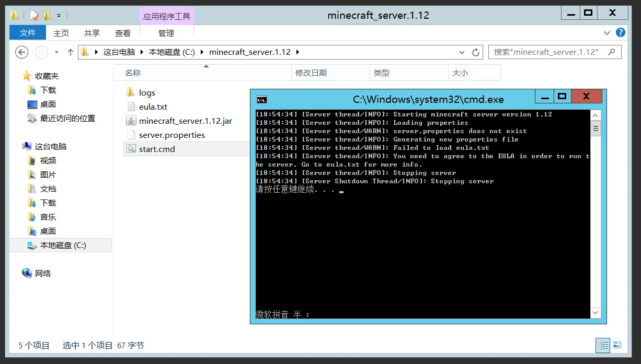The height and width of the screenshot is (364, 641).
Task: Click 本地磁盘 (C:) in the address breadcrumb
Action: tap(172, 52)
